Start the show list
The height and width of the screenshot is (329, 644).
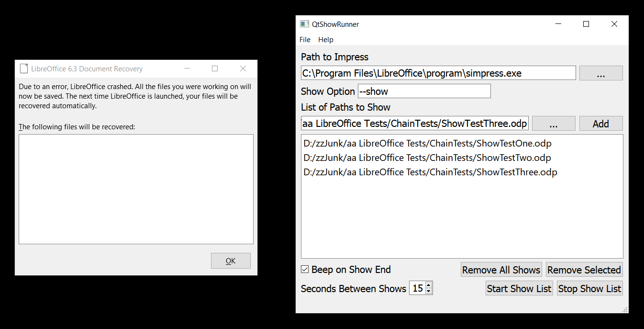coord(519,288)
